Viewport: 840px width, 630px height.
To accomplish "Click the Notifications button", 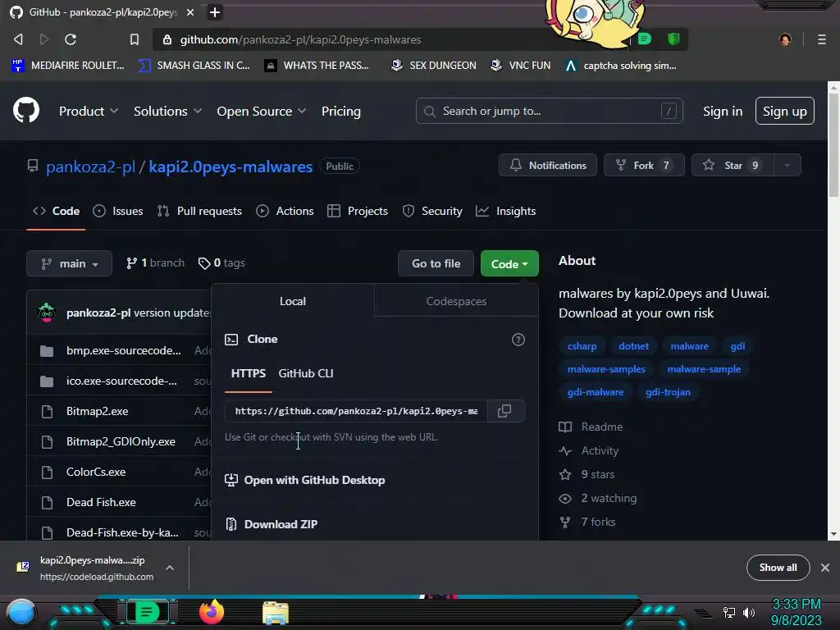I will [x=548, y=165].
